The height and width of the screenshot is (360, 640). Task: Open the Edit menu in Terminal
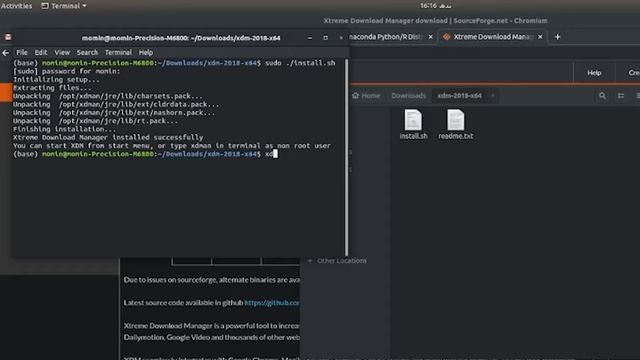(40, 52)
